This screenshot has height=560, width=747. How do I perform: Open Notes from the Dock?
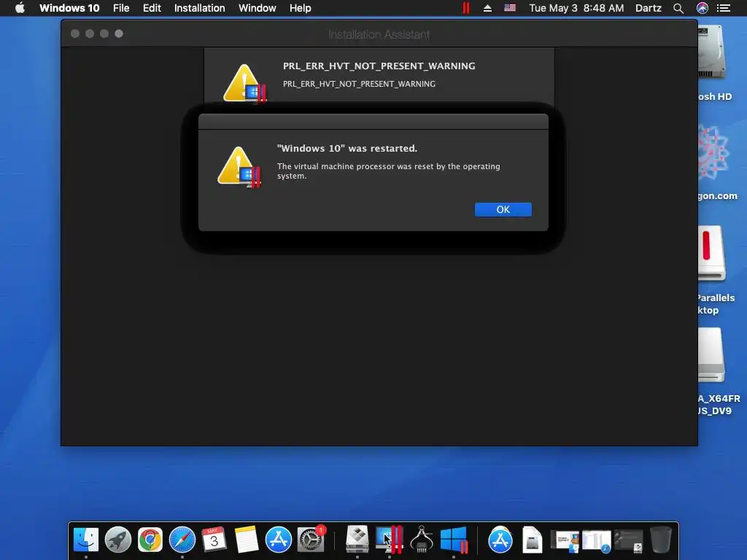pyautogui.click(x=247, y=540)
